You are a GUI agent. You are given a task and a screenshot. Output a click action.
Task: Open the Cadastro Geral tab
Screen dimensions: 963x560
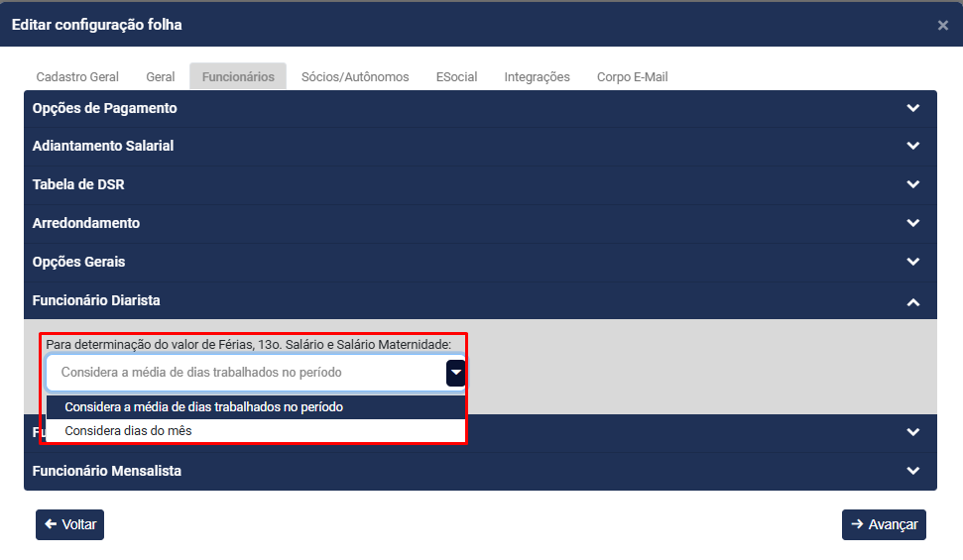(x=77, y=76)
